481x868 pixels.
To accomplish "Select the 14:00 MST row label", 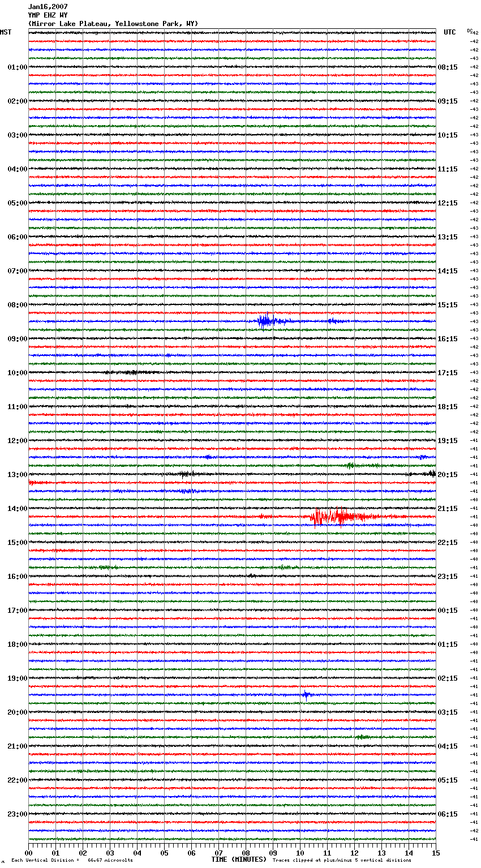I will pyautogui.click(x=18, y=509).
